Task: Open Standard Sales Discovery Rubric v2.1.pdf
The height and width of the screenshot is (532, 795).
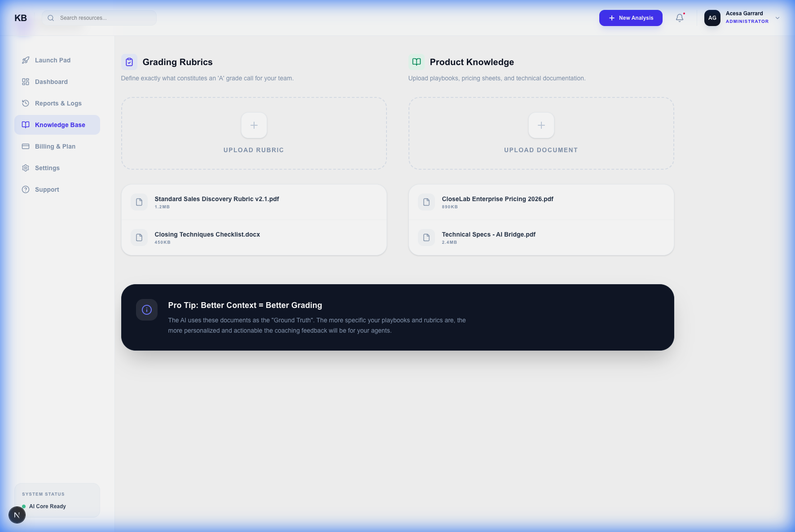Action: [x=217, y=202]
